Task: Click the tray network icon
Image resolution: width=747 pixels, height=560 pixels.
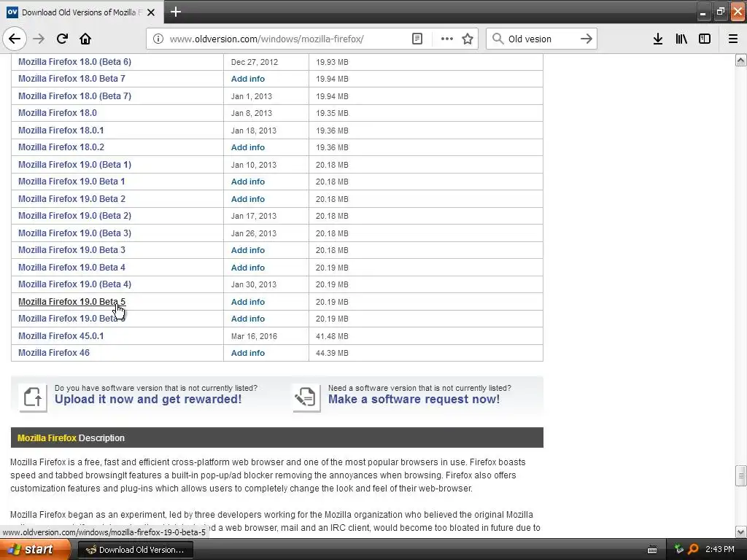Action: pos(679,549)
